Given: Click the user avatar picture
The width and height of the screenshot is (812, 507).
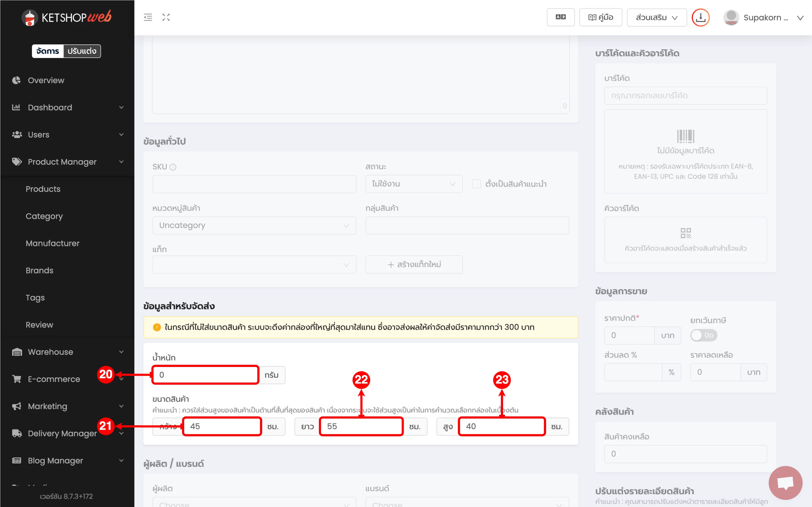Looking at the screenshot, I should [731, 17].
